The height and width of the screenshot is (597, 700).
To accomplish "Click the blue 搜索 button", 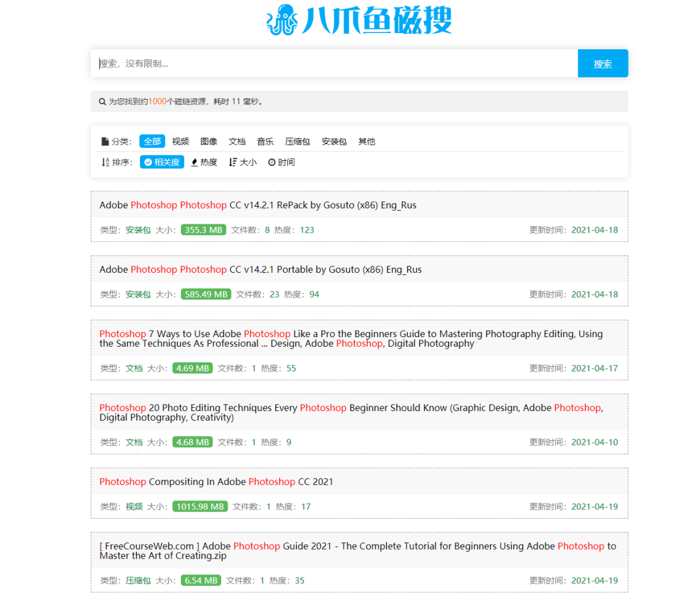I will click(603, 64).
